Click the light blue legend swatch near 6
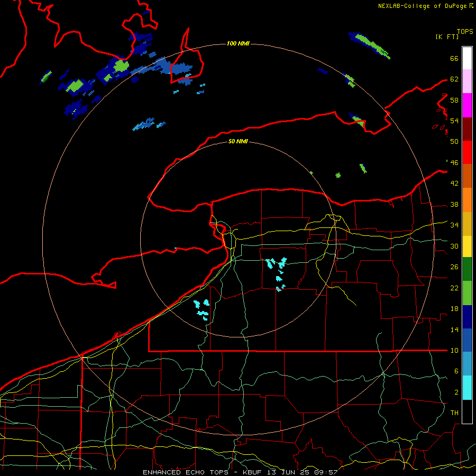The image size is (476, 476). (467, 364)
